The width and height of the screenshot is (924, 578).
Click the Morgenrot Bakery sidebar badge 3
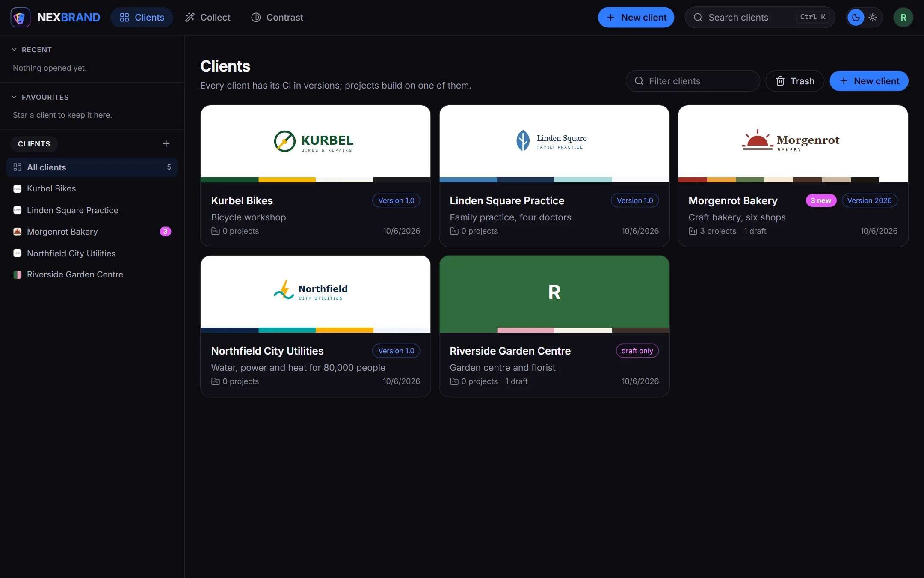coord(166,232)
